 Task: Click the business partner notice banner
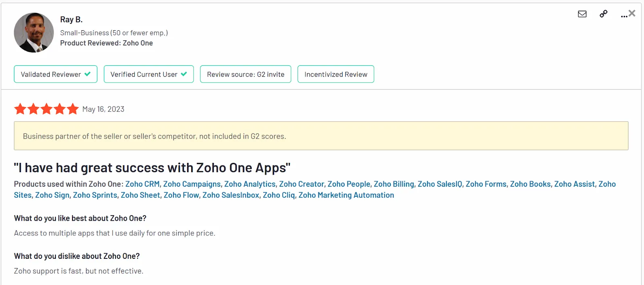(321, 136)
